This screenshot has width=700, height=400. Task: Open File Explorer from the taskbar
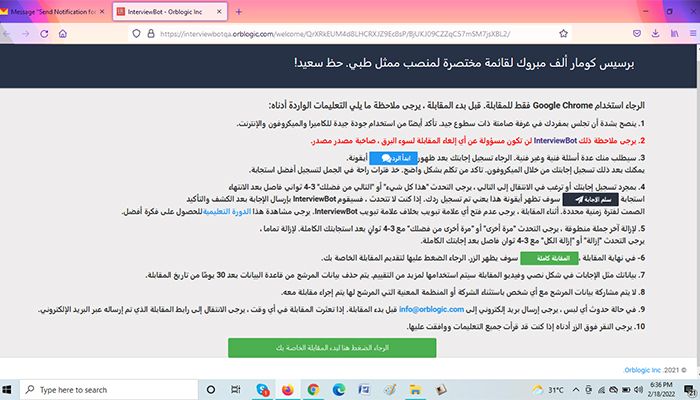[x=415, y=390]
